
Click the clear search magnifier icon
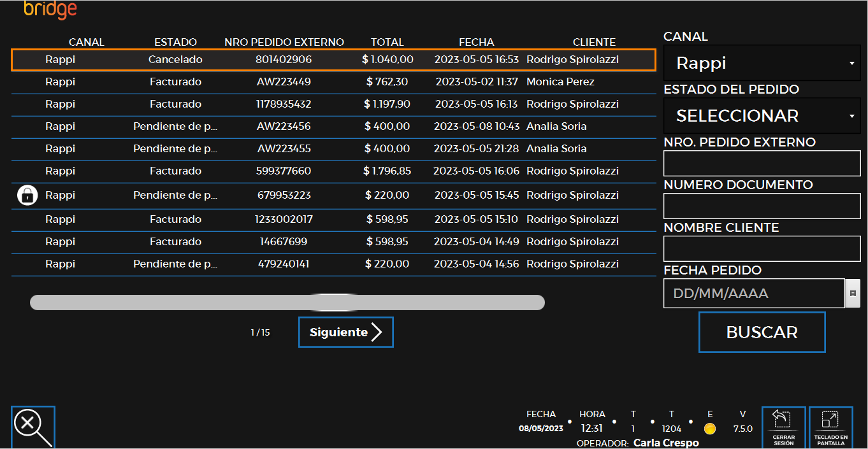pyautogui.click(x=33, y=427)
